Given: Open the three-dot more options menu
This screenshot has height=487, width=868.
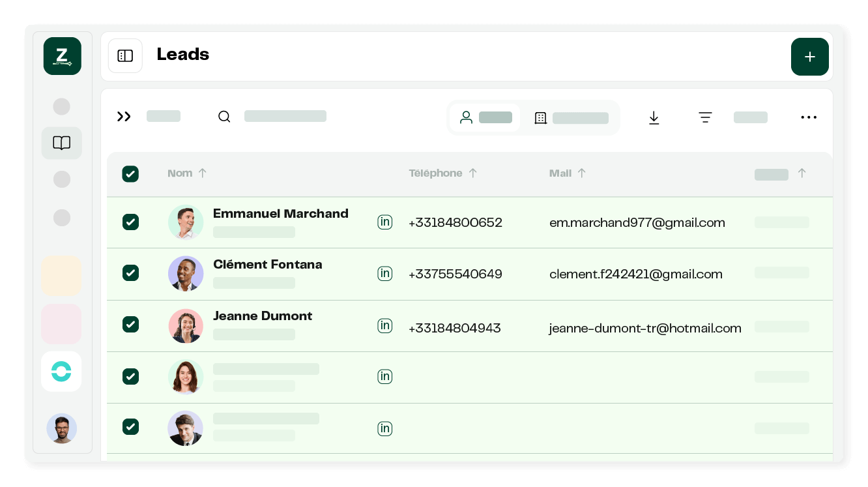Looking at the screenshot, I should [x=808, y=117].
